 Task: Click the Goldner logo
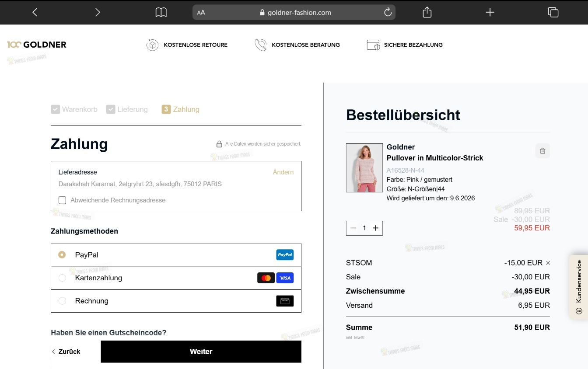coord(37,45)
